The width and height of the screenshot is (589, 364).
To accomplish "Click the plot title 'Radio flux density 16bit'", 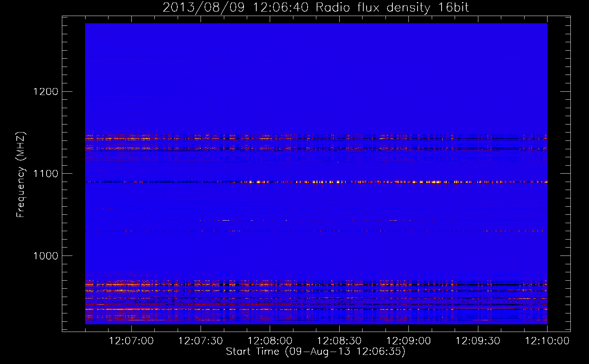I will tap(392, 8).
